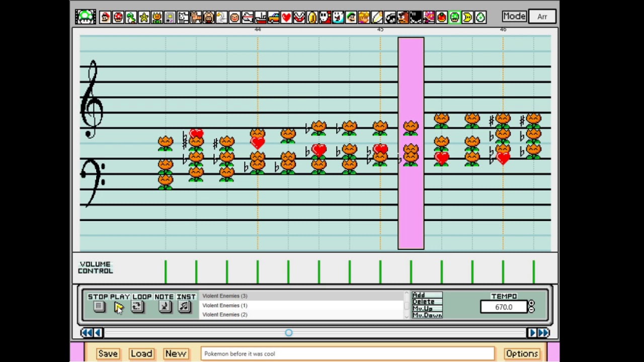Jump to the song end with double-right arrows
The height and width of the screenshot is (362, 644).
543,332
